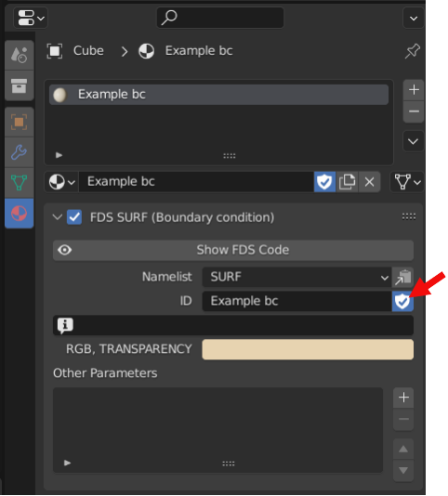Add a new material slot

coord(414,90)
